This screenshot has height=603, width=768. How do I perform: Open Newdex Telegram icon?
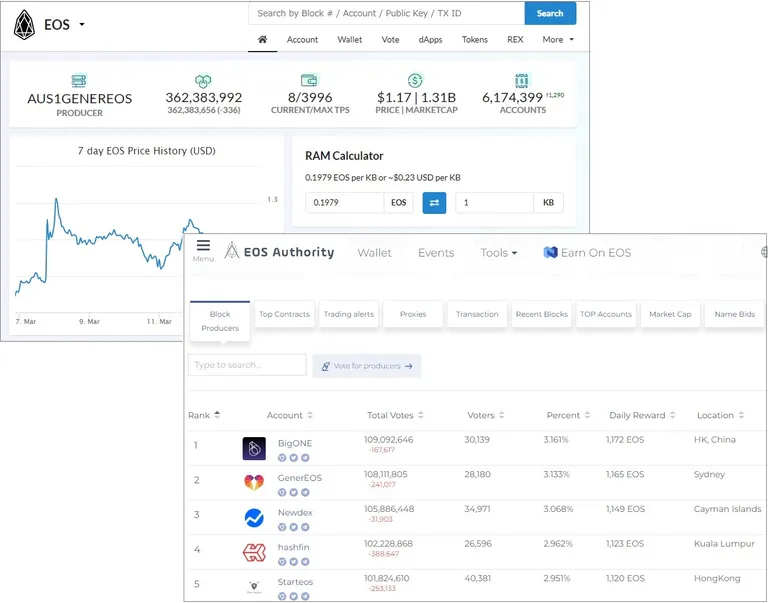[305, 527]
